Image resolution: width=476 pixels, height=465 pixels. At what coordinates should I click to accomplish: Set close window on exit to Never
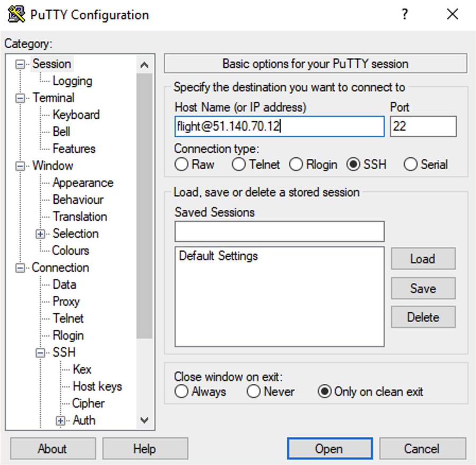coord(254,392)
